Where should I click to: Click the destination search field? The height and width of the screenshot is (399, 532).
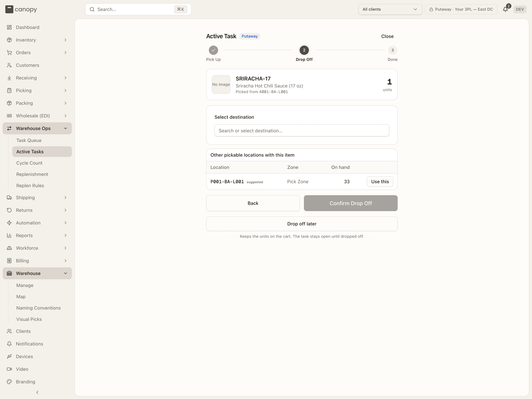click(x=302, y=131)
